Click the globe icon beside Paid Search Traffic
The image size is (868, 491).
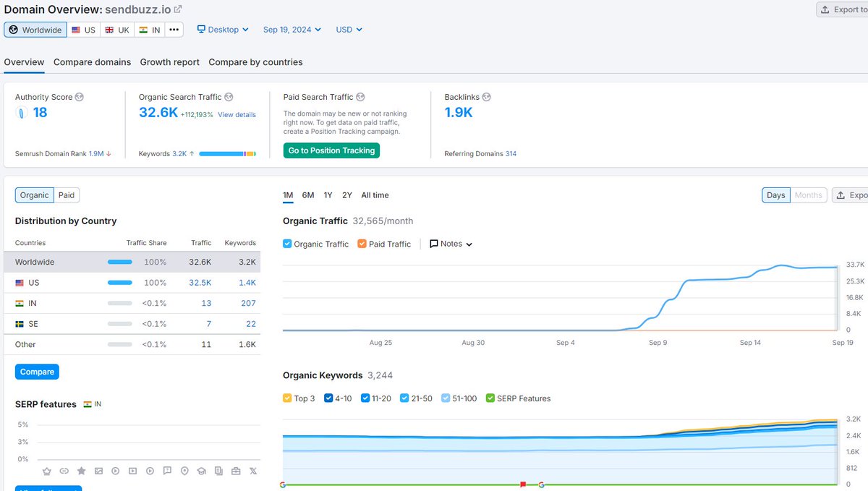point(360,97)
